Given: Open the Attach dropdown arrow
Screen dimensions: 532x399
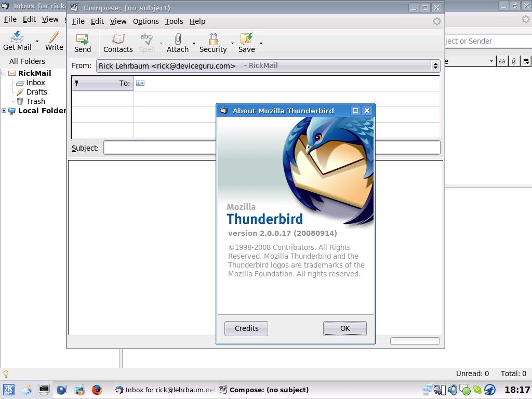Looking at the screenshot, I should 194,43.
